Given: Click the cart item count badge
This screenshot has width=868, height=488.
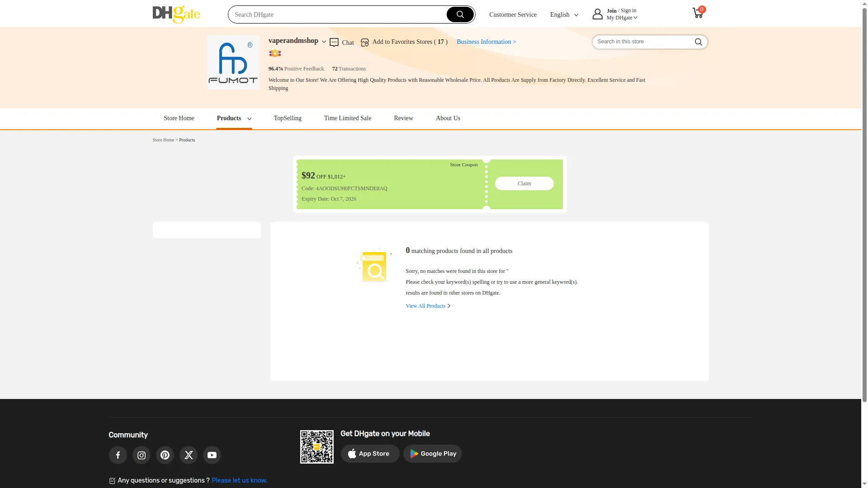Looking at the screenshot, I should [702, 9].
